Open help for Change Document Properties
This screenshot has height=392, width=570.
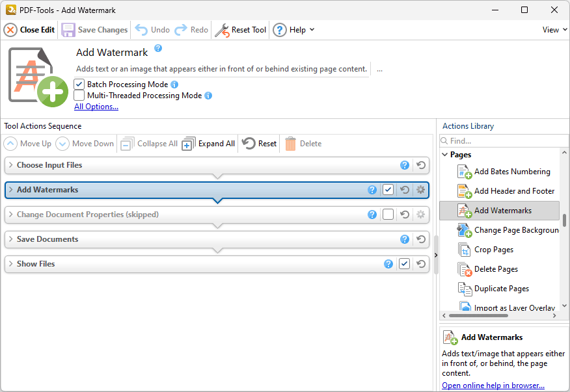tap(372, 215)
